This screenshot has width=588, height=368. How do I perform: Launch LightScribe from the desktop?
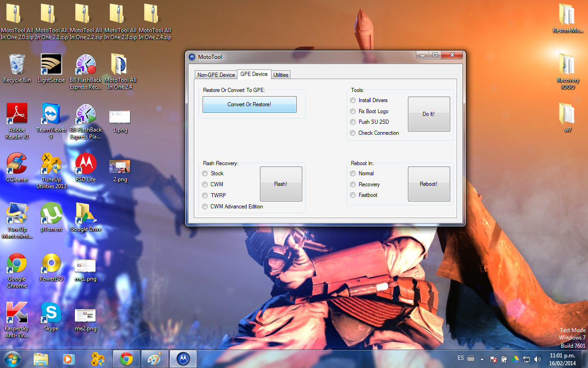click(51, 68)
